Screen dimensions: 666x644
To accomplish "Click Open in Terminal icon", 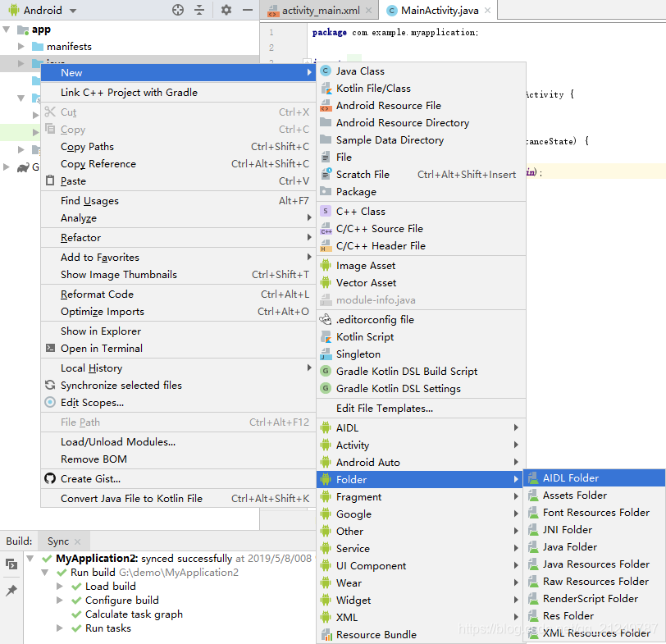I will 50,349.
